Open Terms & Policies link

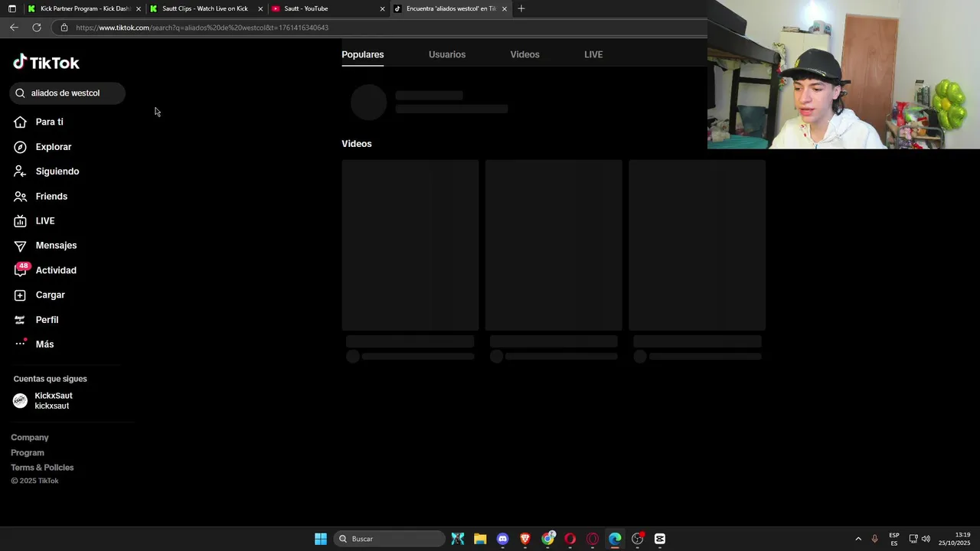42,468
